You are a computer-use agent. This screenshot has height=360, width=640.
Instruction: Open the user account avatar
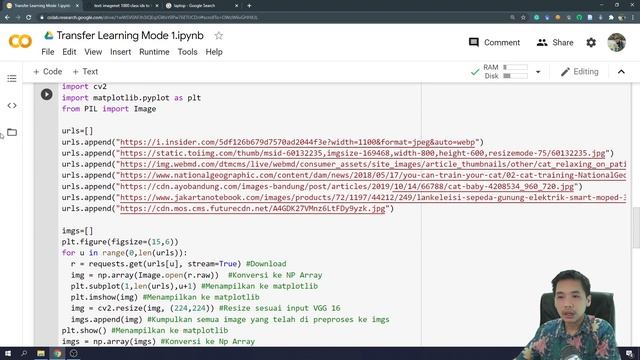pyautogui.click(x=616, y=42)
